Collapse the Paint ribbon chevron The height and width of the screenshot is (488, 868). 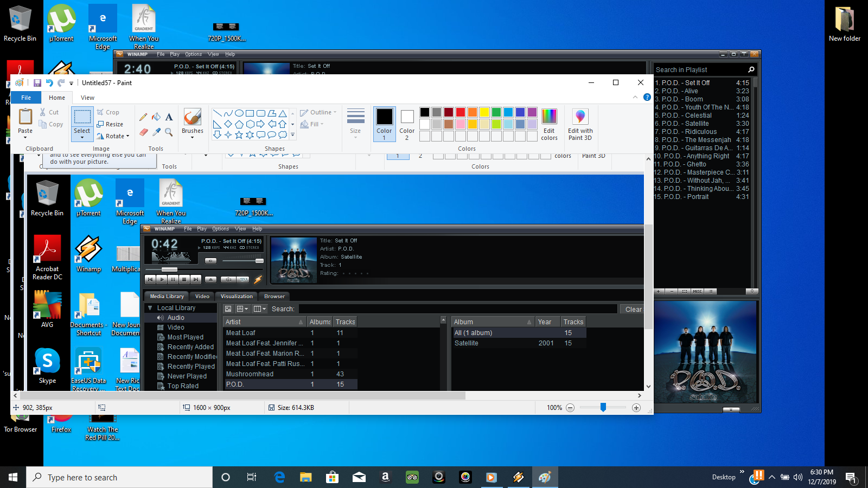[635, 97]
